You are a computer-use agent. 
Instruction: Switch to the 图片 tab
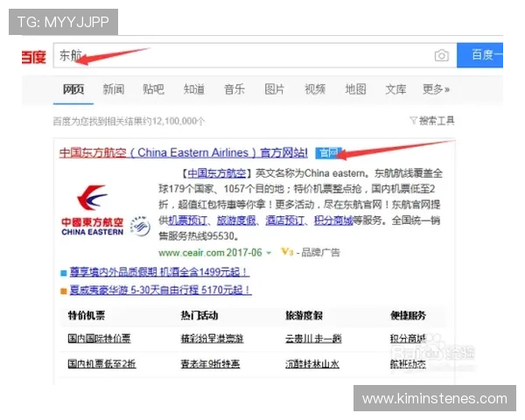[274, 89]
